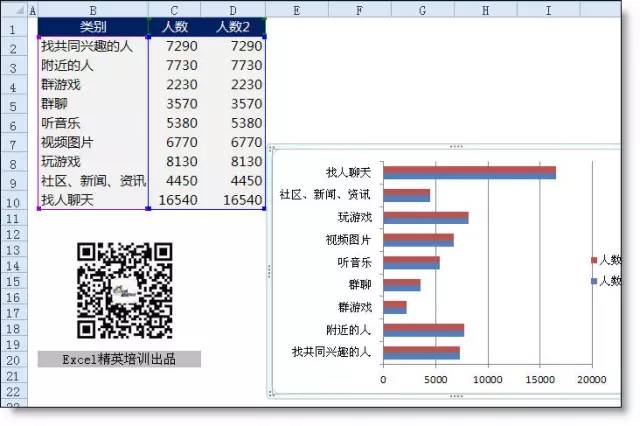Click value 6770 in column D
Screen dimensions: 640x426
point(233,142)
